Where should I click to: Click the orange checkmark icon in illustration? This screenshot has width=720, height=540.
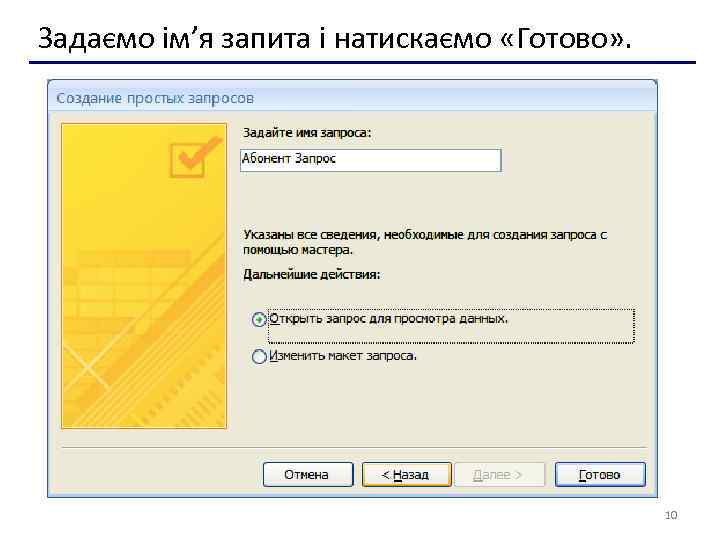tap(195, 157)
